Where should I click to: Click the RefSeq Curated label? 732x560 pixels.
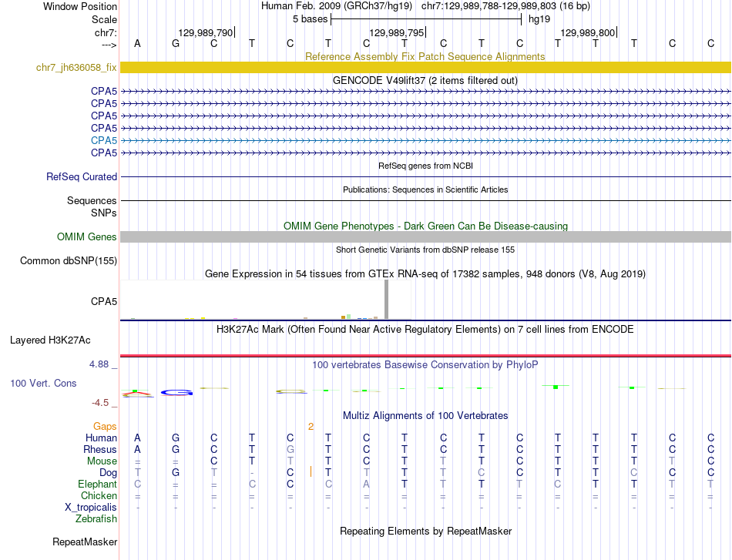tap(81, 177)
